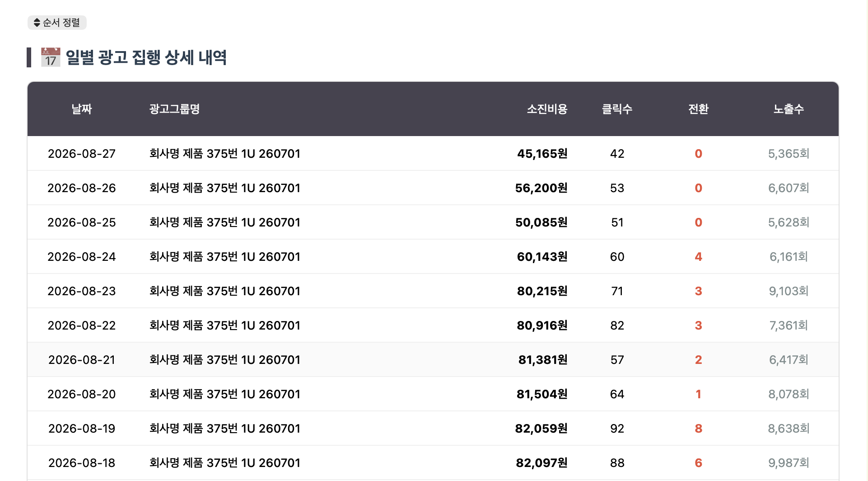Viewport: 868px width, 481px height.
Task: Click the conversion value 3 on 2026-08-23
Action: click(x=698, y=291)
